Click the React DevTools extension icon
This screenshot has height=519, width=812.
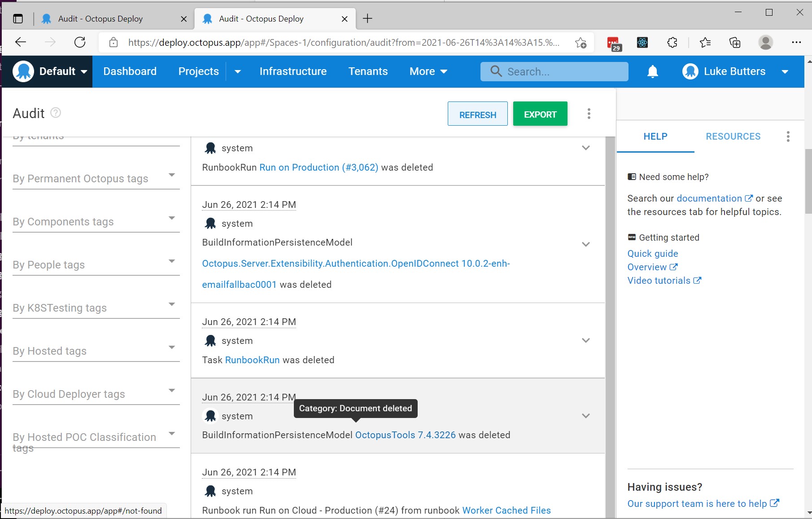[x=642, y=43]
